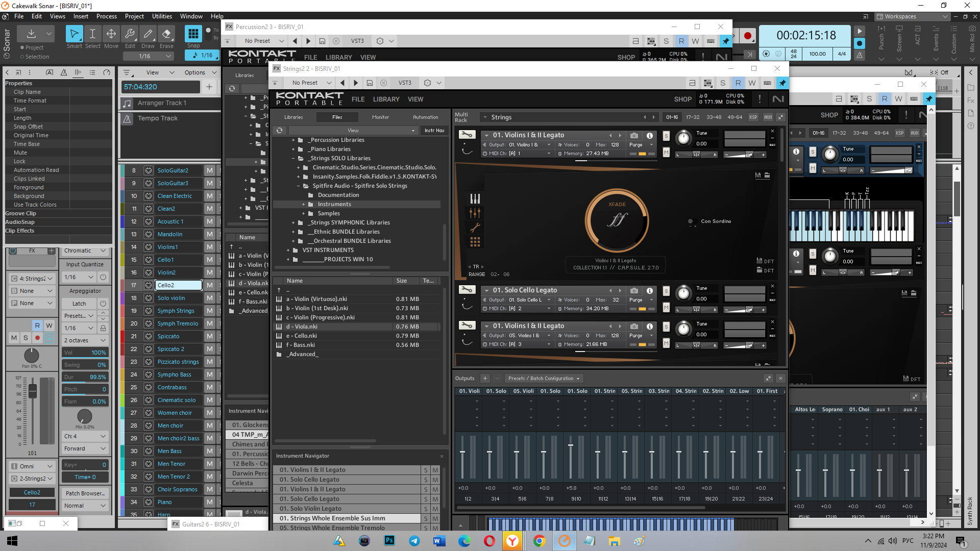980x551 pixels.
Task: Solo the 01. Solo Cello Legato instrument
Action: pyautogui.click(x=666, y=291)
